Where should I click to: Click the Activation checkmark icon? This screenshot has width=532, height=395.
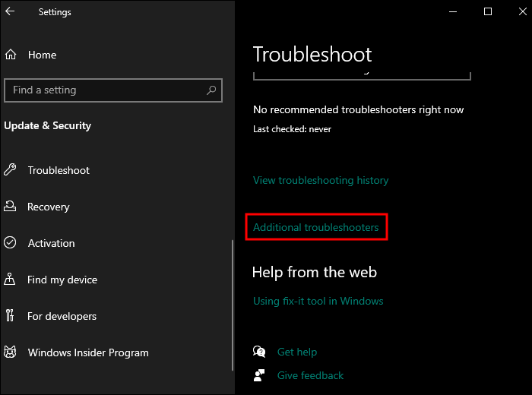11,243
